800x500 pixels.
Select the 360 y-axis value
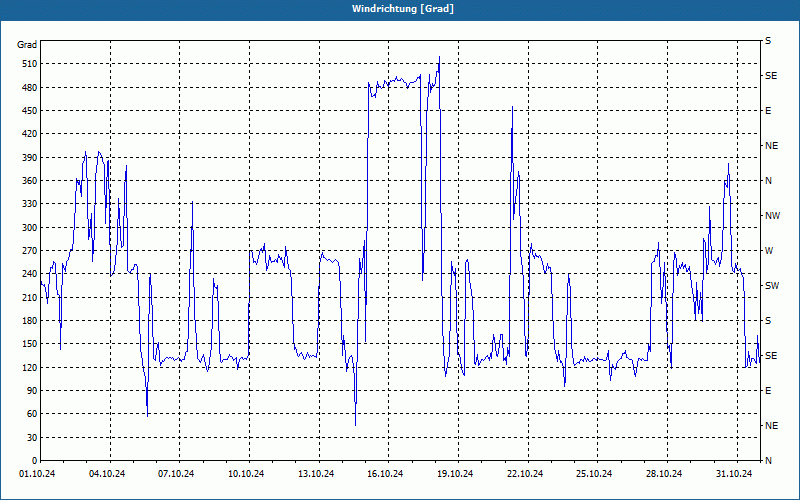[30, 181]
